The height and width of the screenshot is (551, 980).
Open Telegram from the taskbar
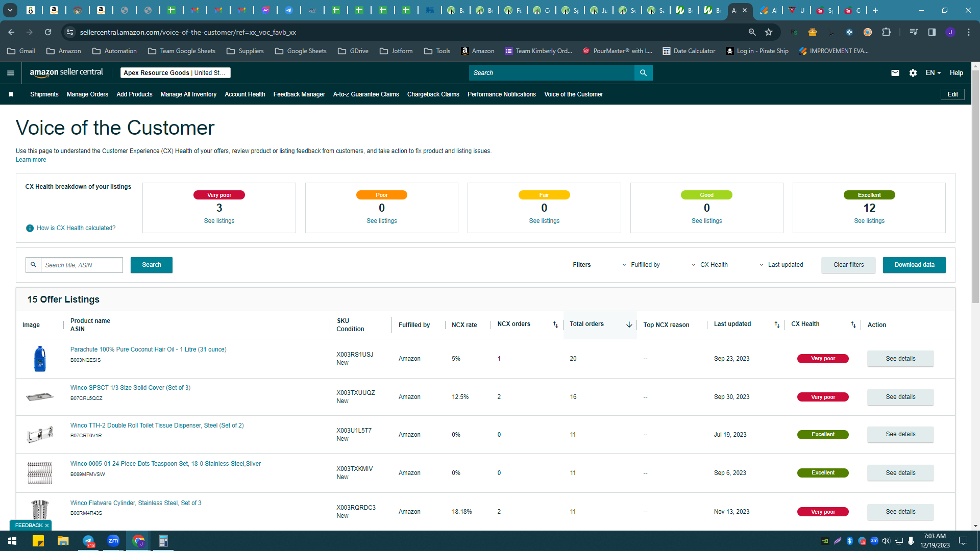(88, 541)
